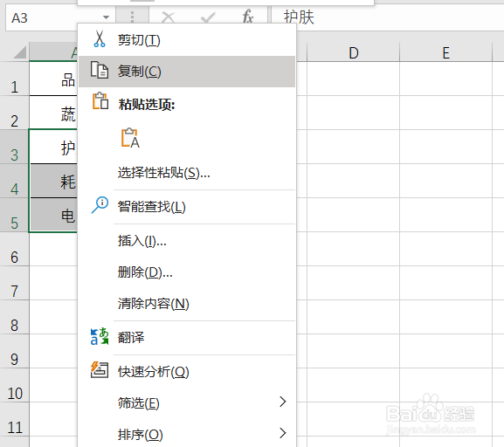Click the Select All corner triangle
504x447 pixels.
(x=19, y=52)
